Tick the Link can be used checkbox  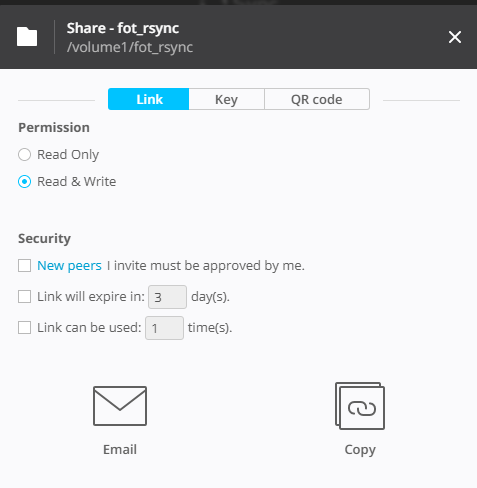coord(24,327)
